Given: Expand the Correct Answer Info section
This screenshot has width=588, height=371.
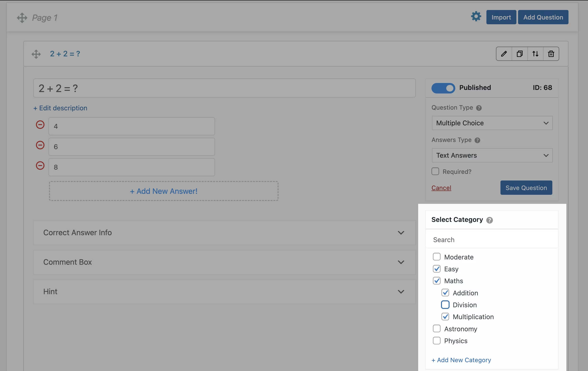Looking at the screenshot, I should 224,233.
